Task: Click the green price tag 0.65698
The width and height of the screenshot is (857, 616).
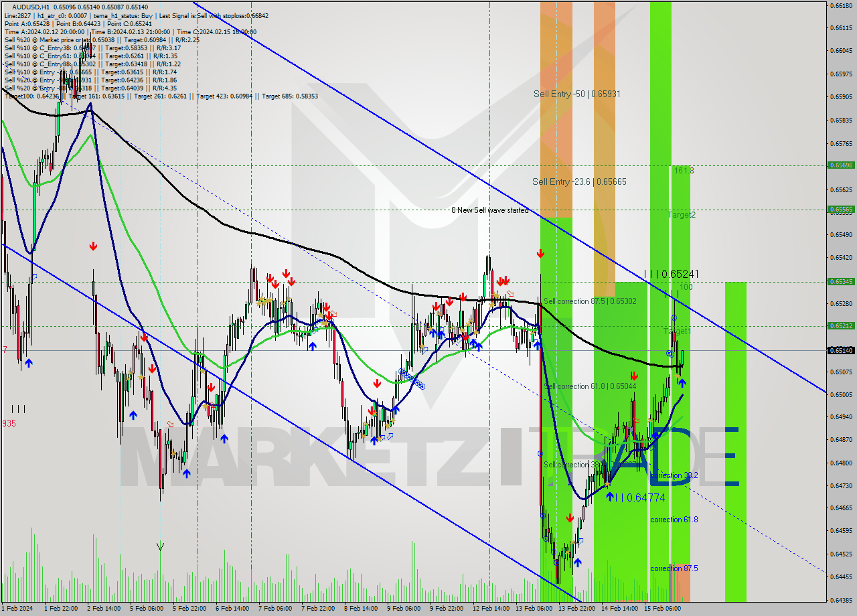Action: tap(841, 165)
